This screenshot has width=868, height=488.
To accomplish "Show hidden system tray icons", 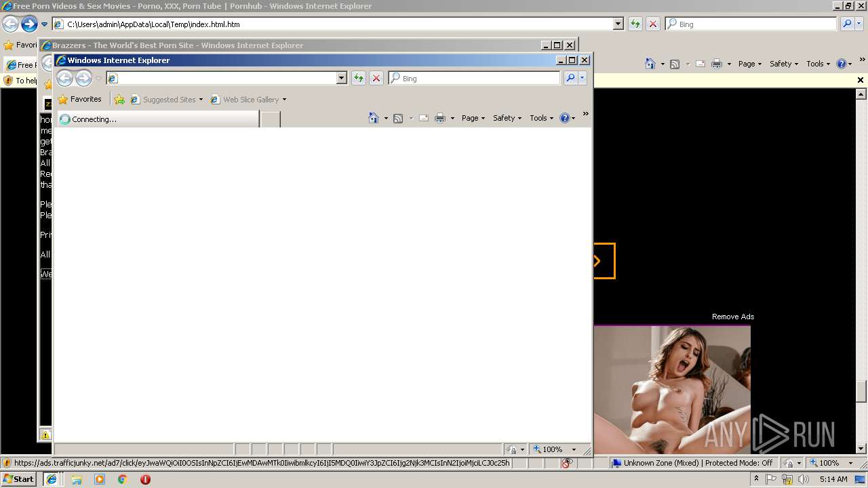I will 756,479.
